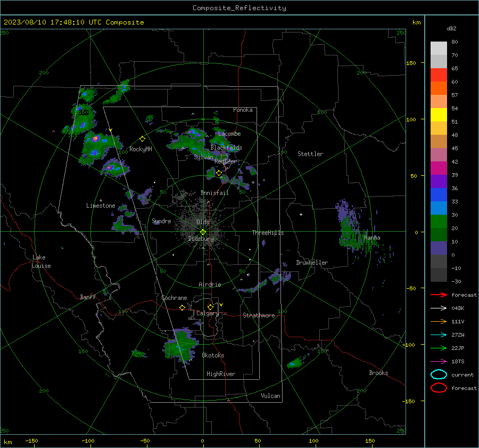The height and width of the screenshot is (448, 479).
Task: Click the Didsbury label
Action: click(201, 239)
